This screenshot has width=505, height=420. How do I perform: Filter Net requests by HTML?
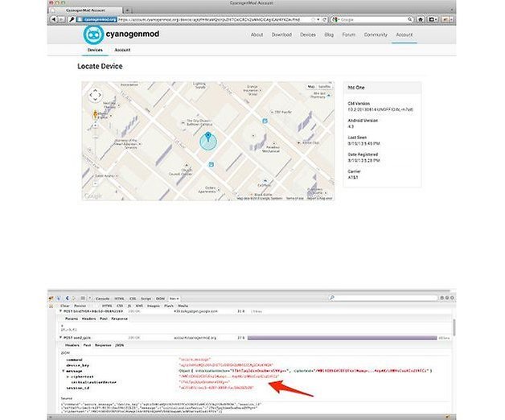point(107,306)
